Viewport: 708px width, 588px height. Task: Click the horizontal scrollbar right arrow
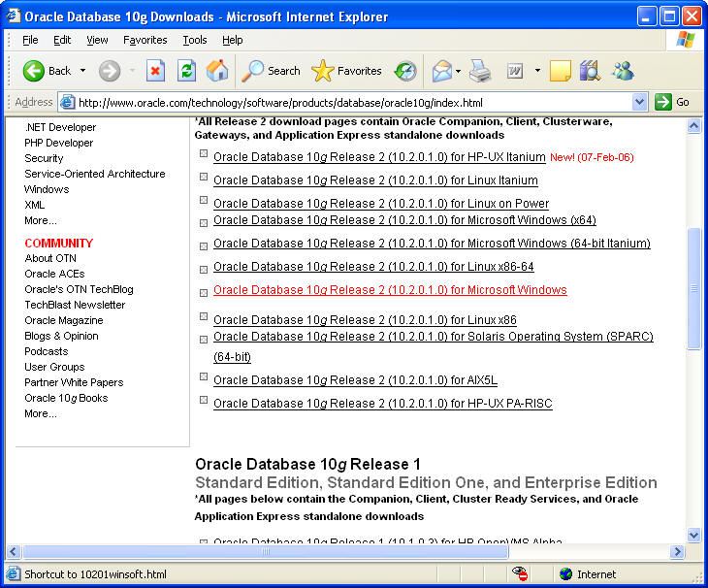coord(677,551)
